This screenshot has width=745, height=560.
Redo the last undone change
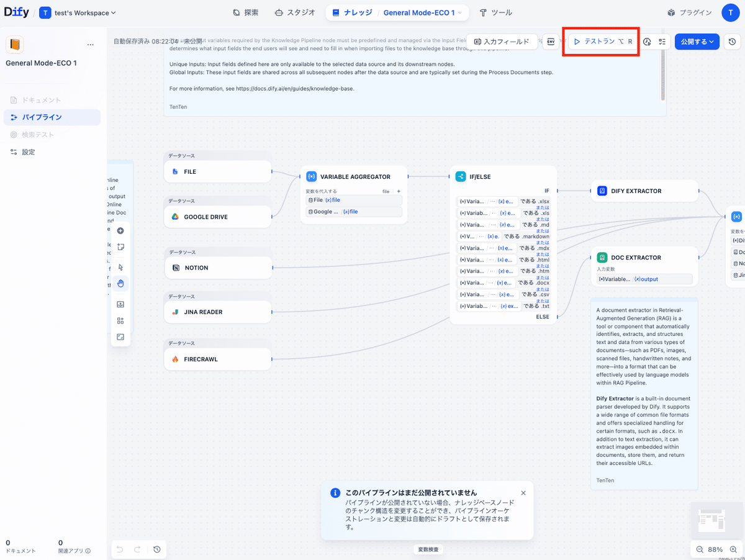coord(137,549)
